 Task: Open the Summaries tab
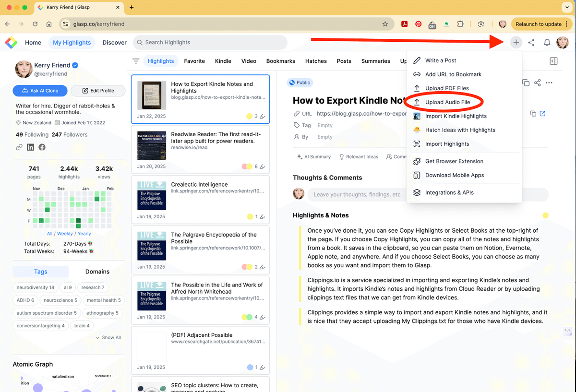click(376, 61)
